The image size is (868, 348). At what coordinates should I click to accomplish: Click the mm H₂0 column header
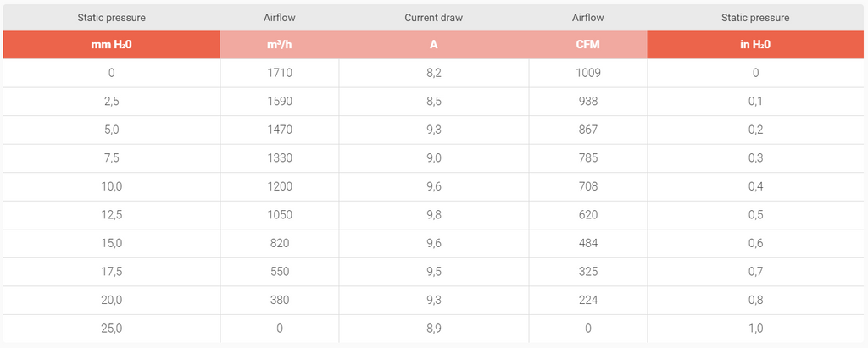click(x=111, y=45)
